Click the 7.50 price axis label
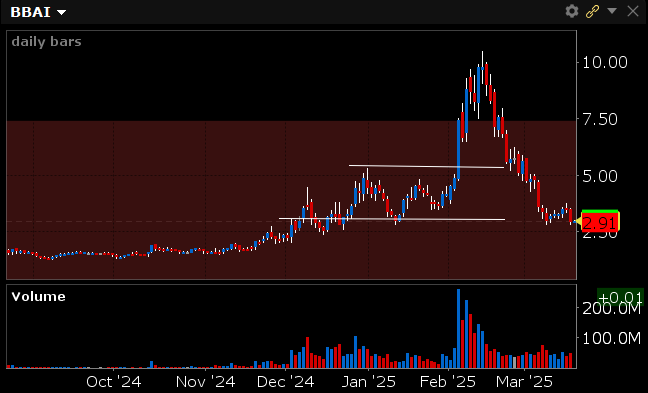This screenshot has width=648, height=393. coord(600,119)
